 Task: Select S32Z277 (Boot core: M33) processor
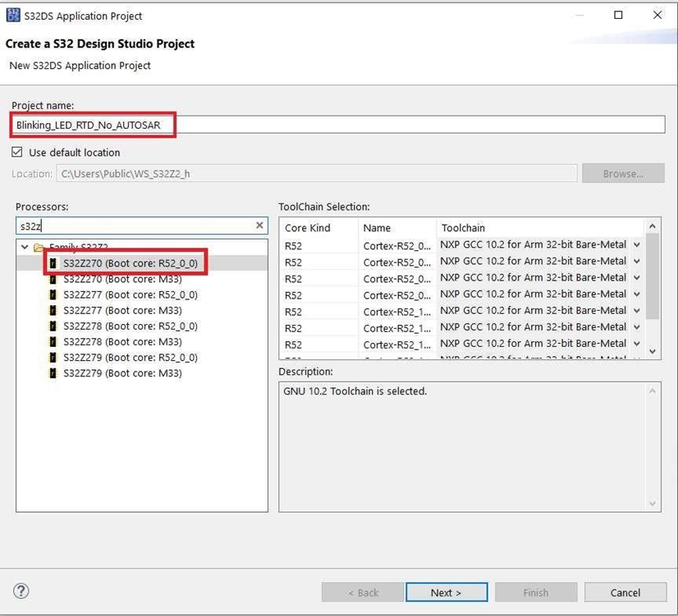[122, 310]
